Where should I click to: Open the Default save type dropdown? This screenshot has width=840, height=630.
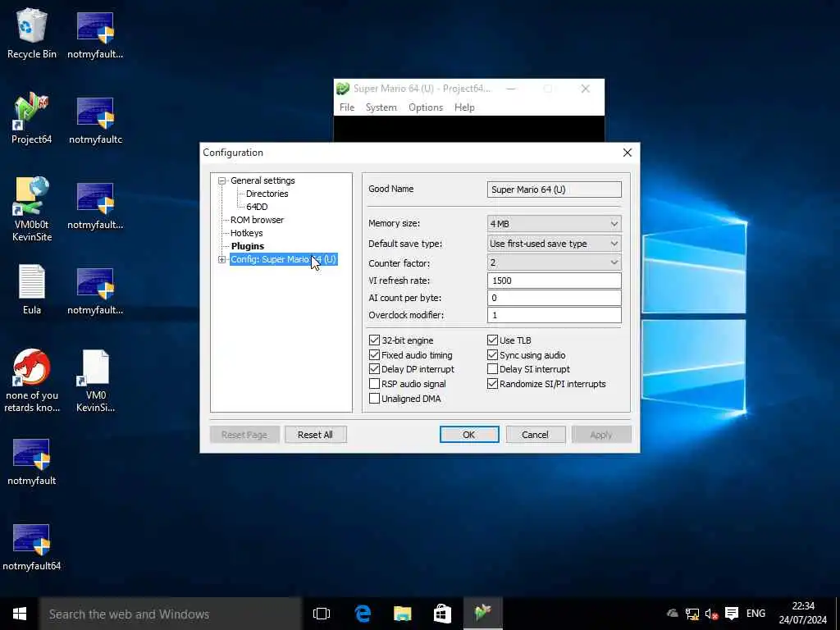click(554, 243)
